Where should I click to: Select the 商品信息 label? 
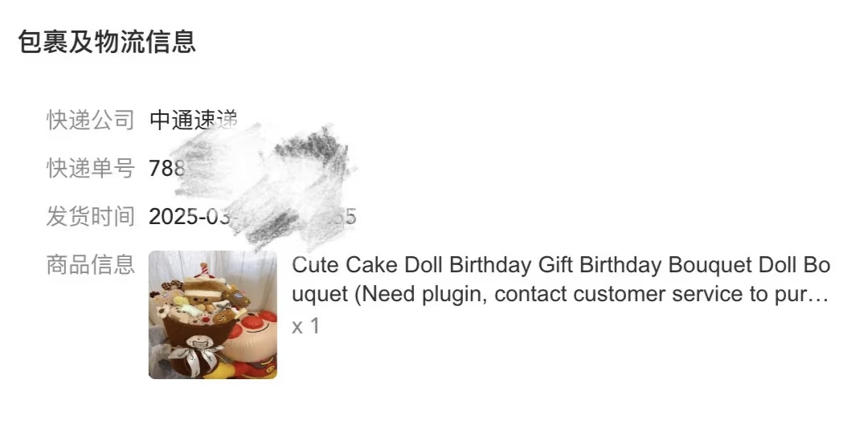[90, 264]
